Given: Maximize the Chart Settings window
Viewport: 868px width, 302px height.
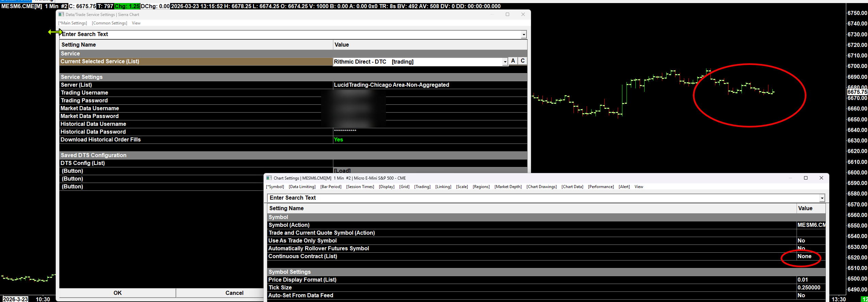Looking at the screenshot, I should 806,178.
